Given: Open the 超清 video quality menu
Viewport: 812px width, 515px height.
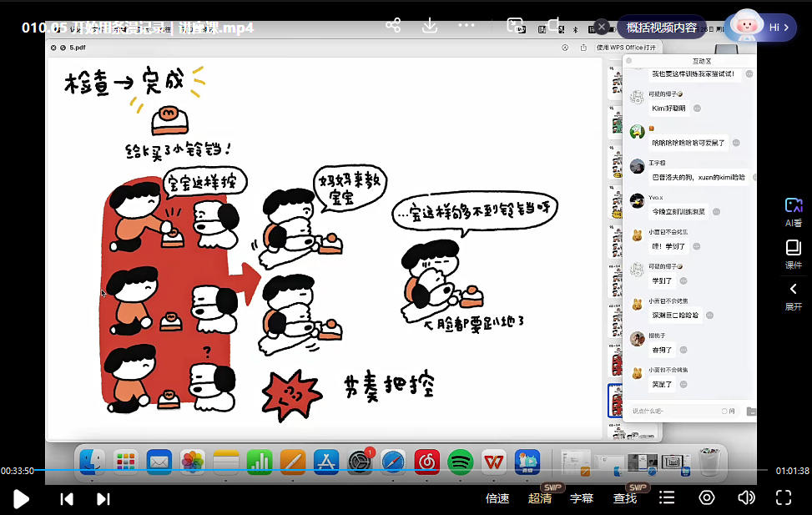Looking at the screenshot, I should (x=540, y=498).
